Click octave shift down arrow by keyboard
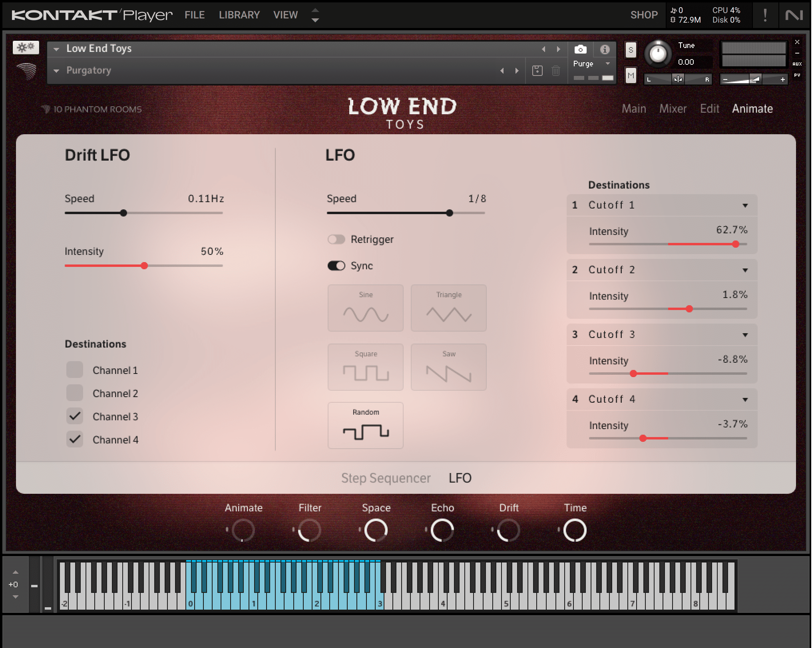 (x=15, y=597)
